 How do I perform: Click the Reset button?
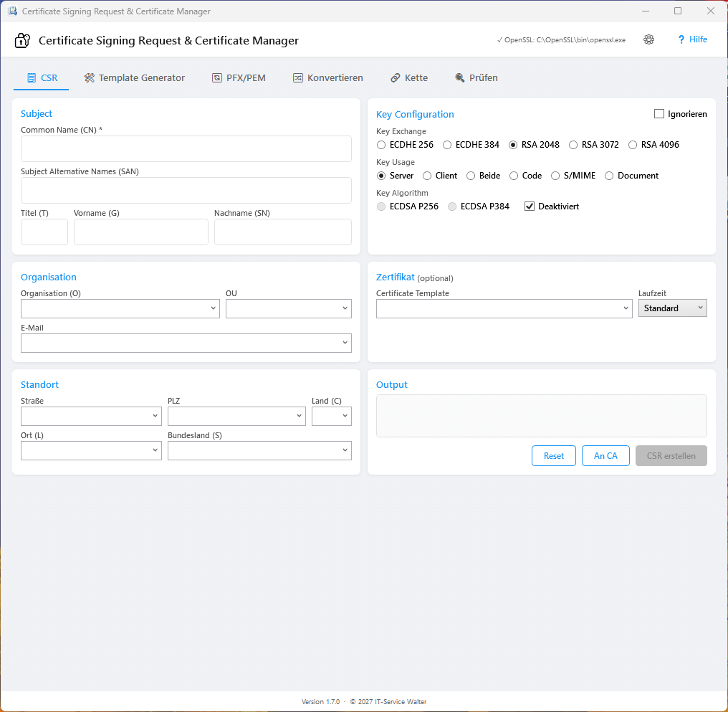point(553,455)
